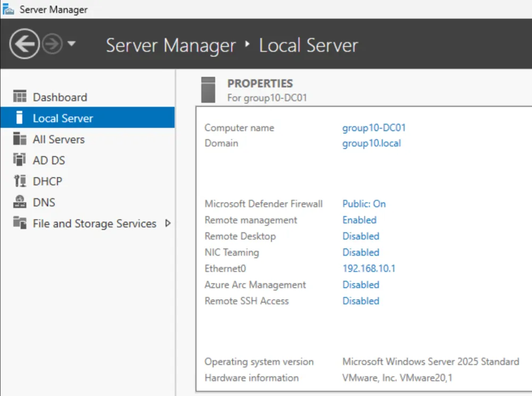532x396 pixels.
Task: Click the File and Storage Services icon
Action: (x=20, y=223)
